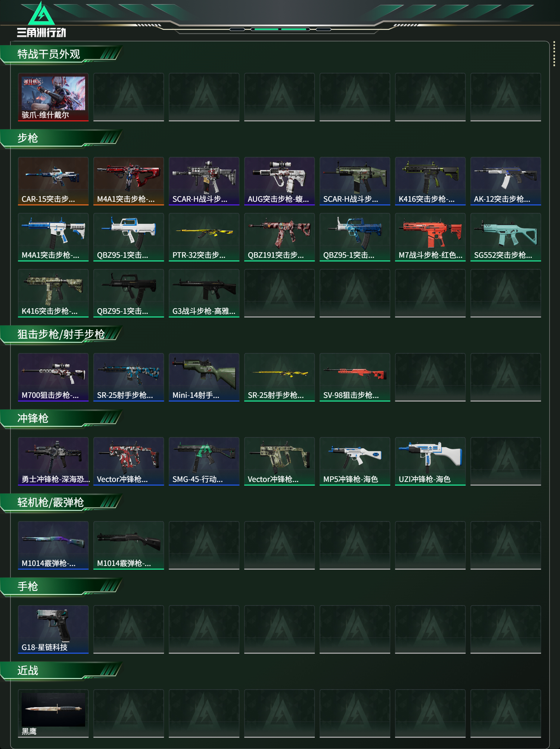This screenshot has width=560, height=749.
Task: Select the AK-12 assault rifle skin
Action: (x=505, y=181)
